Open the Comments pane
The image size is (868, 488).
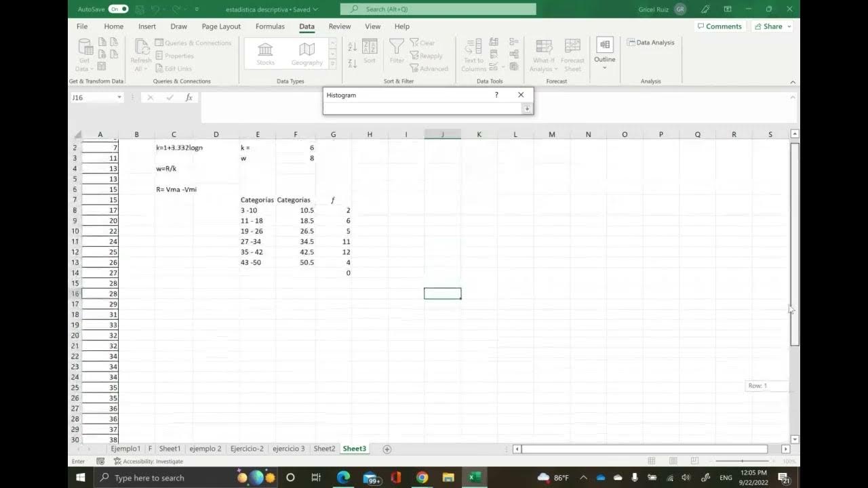[719, 26]
